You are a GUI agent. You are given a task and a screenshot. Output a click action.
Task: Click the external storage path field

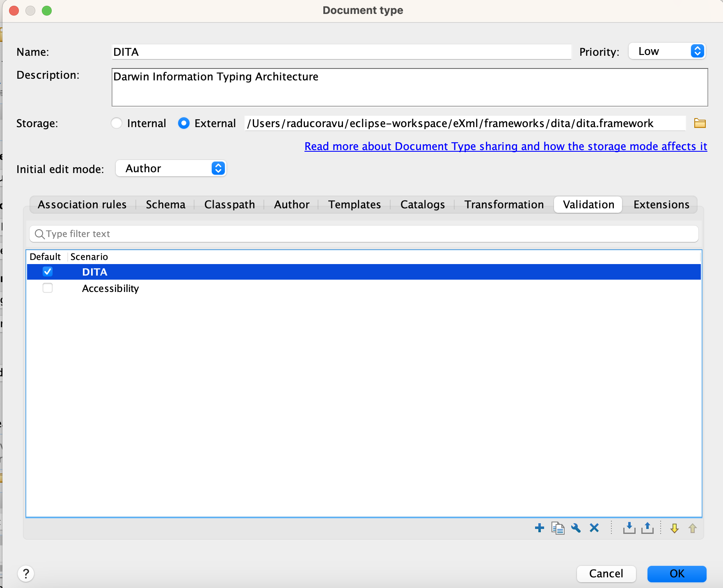tap(465, 123)
